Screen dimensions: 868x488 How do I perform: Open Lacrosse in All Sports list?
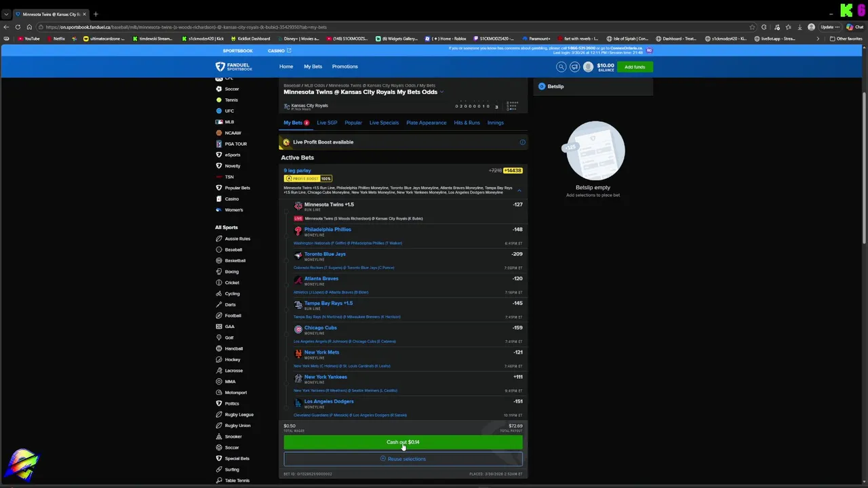(233, 371)
